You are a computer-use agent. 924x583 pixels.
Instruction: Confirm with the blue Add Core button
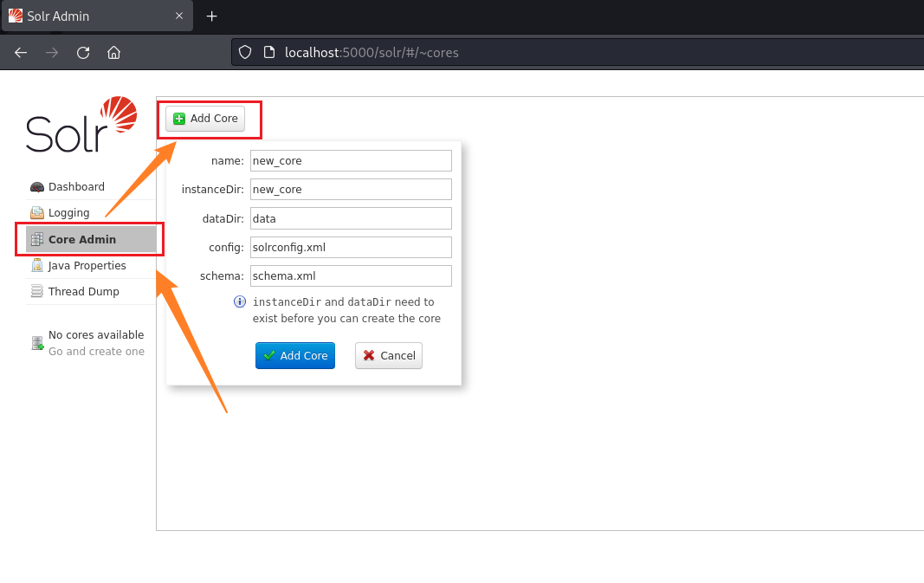pyautogui.click(x=295, y=355)
